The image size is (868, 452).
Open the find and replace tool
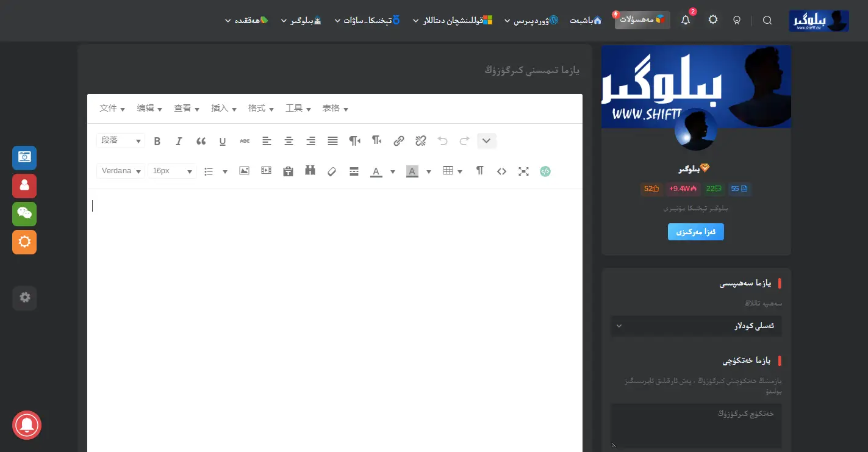coord(310,171)
